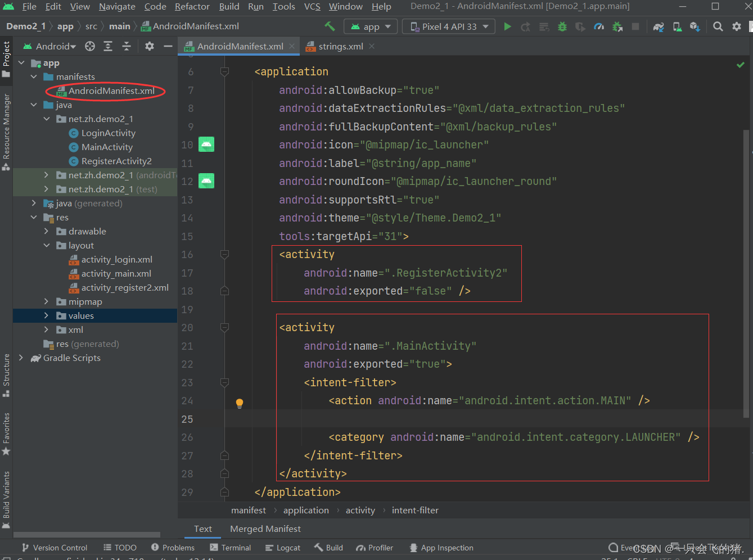The width and height of the screenshot is (753, 560).
Task: Open the Pixel 4 API 33 device dropdown
Action: point(449,26)
